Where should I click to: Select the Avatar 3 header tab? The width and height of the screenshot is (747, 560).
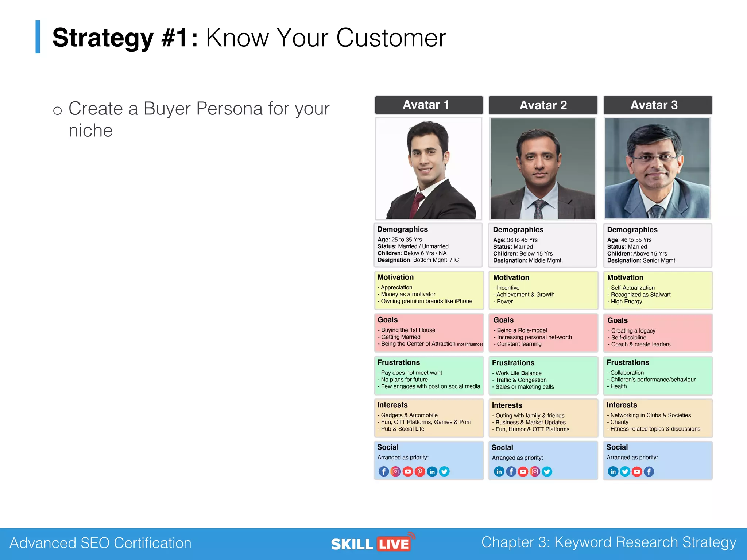click(x=658, y=105)
